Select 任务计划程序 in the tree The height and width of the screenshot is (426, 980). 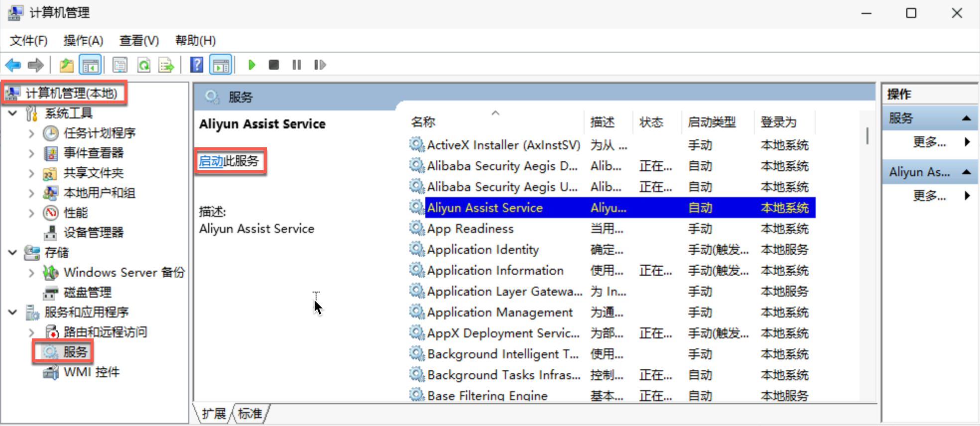[x=100, y=133]
